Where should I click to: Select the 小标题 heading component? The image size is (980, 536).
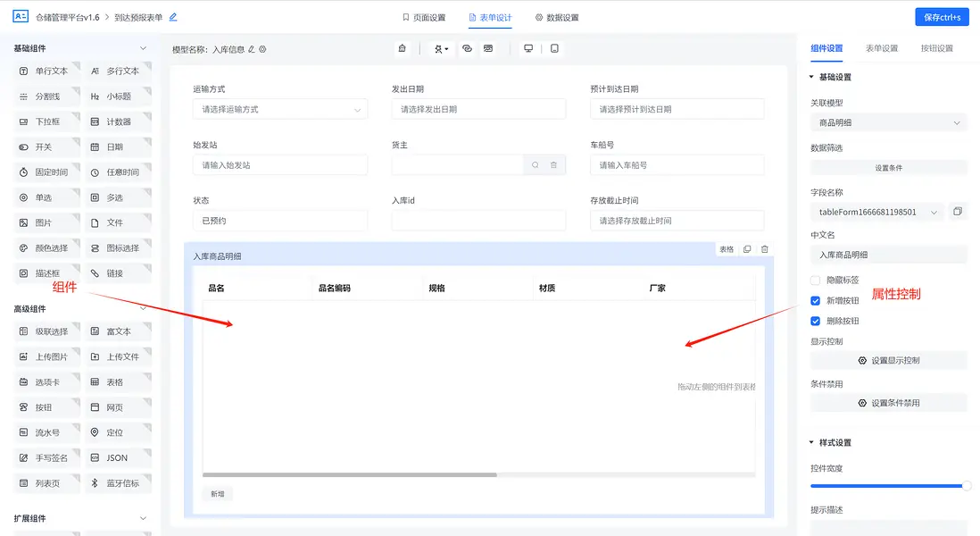(x=119, y=96)
